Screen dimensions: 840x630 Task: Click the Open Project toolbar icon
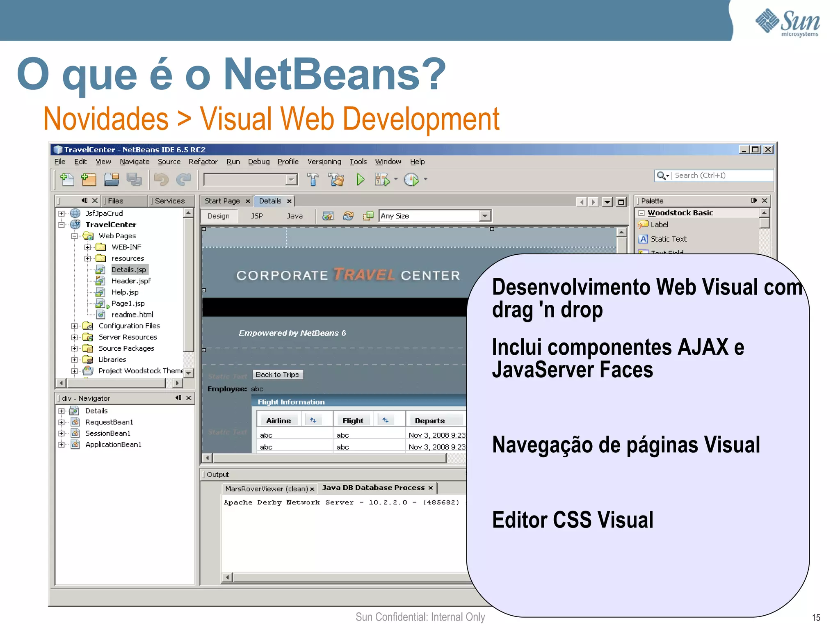[x=111, y=179]
